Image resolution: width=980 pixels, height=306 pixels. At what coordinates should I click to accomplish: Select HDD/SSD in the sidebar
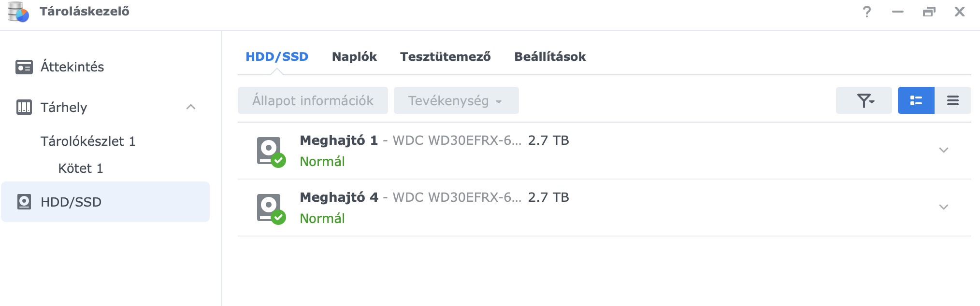point(71,202)
